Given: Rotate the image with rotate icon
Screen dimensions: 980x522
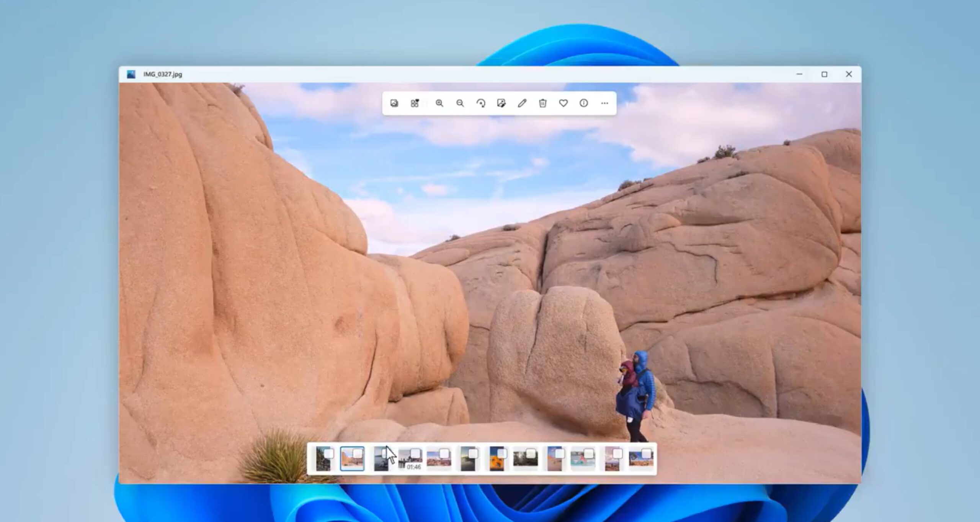Looking at the screenshot, I should 480,103.
